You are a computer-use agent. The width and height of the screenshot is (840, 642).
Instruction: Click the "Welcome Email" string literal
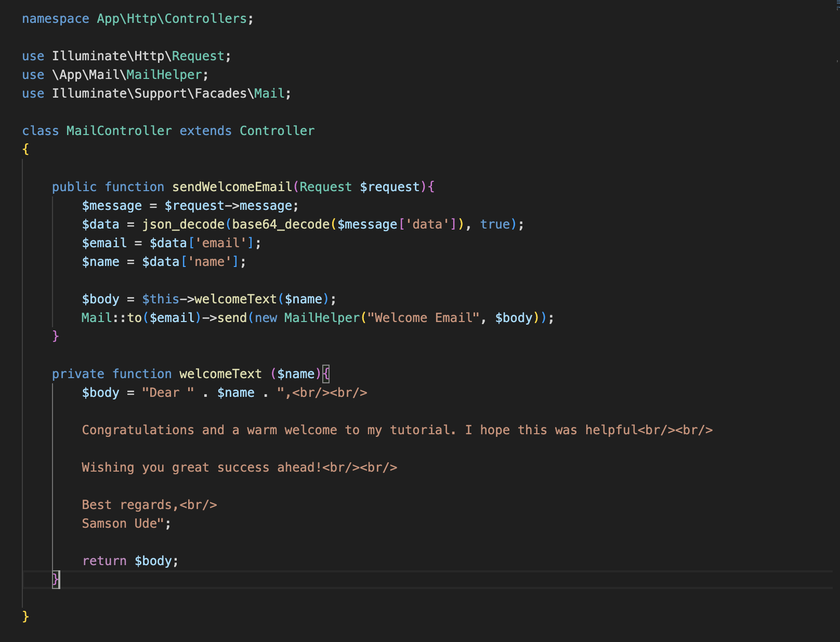pyautogui.click(x=423, y=318)
